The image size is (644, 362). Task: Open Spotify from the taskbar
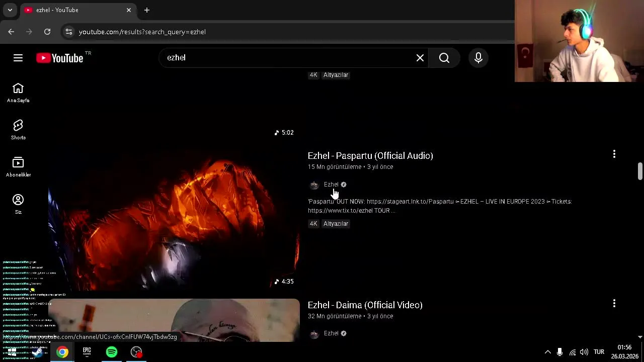click(x=112, y=352)
